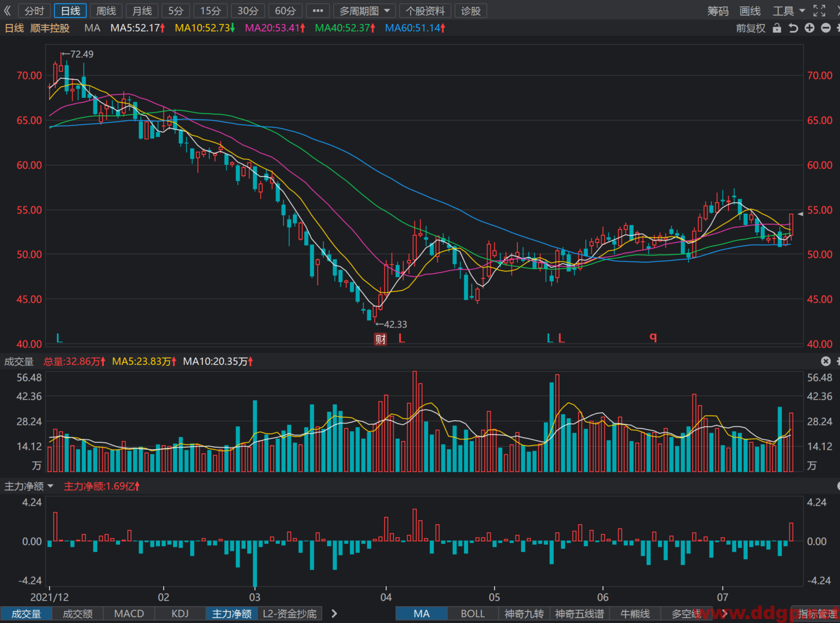The width and height of the screenshot is (840, 623).
Task: Show more indicators with right chevron
Action: point(334,614)
